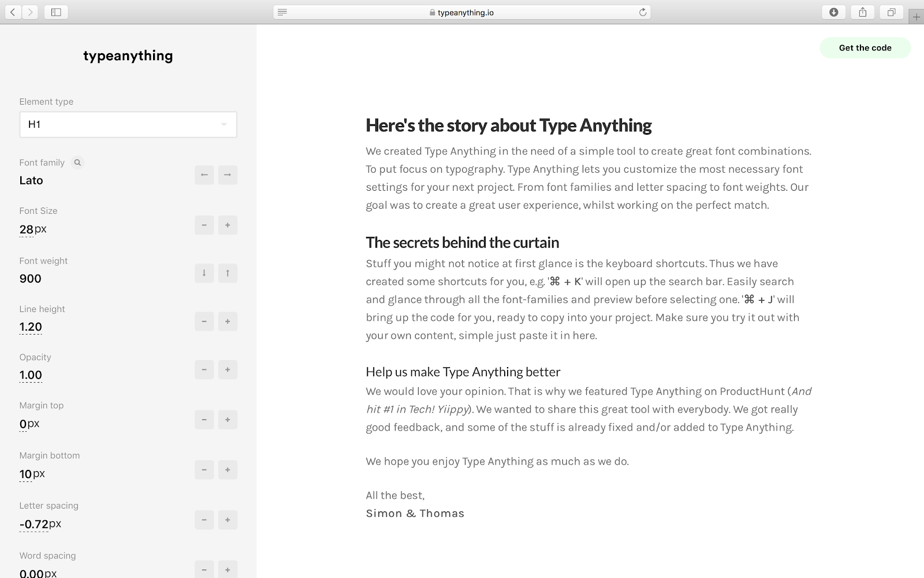The image size is (924, 578).
Task: Open the Safari downloads button
Action: click(x=833, y=12)
